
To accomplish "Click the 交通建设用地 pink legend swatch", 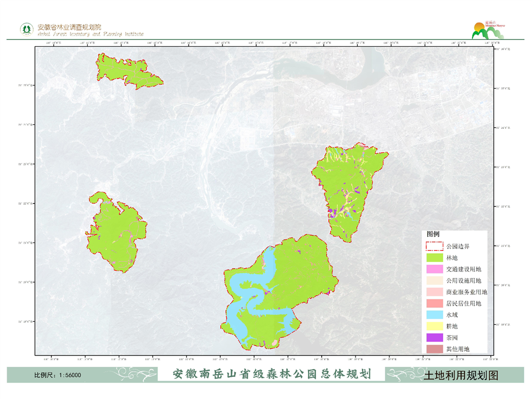I will tap(434, 269).
